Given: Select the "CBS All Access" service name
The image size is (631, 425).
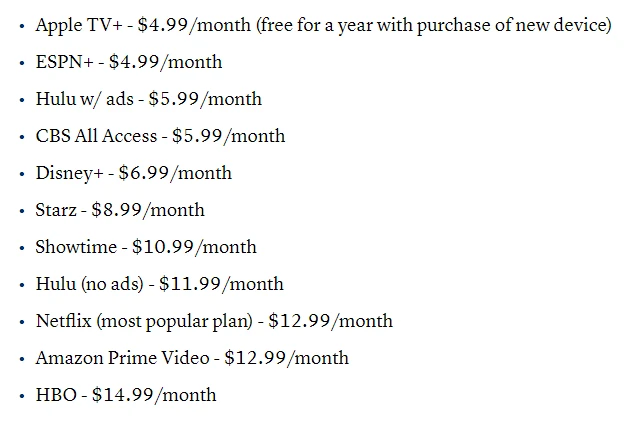Looking at the screenshot, I should point(96,136).
